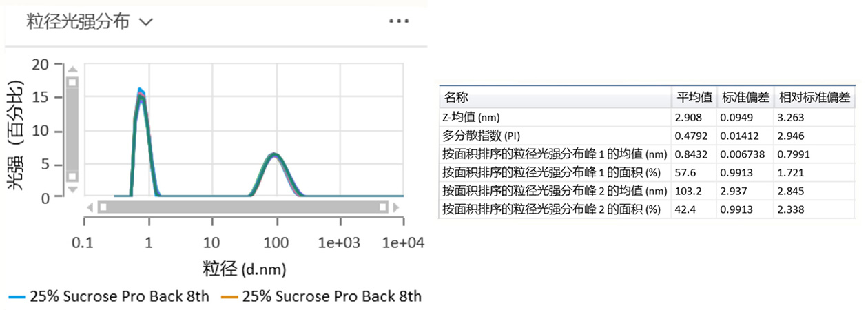The image size is (868, 310).
Task: Select the Z-均值 (nm) table row
Action: point(555,117)
